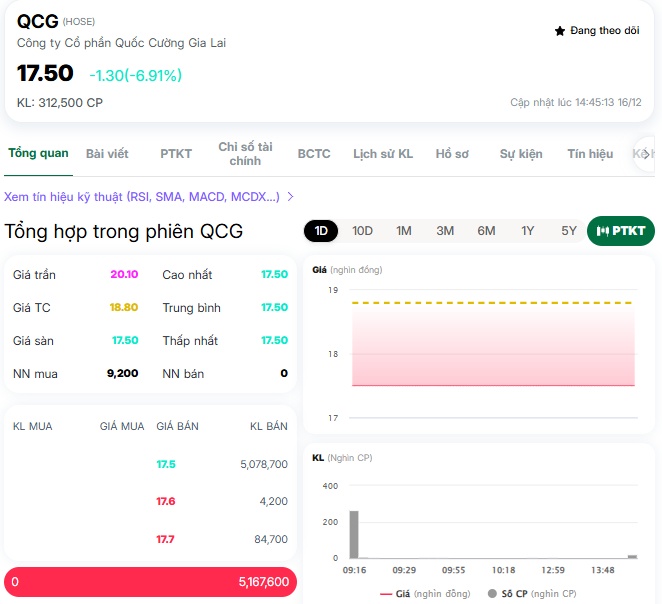
Task: Click the Thấp nhất value 17.50
Action: coord(274,340)
